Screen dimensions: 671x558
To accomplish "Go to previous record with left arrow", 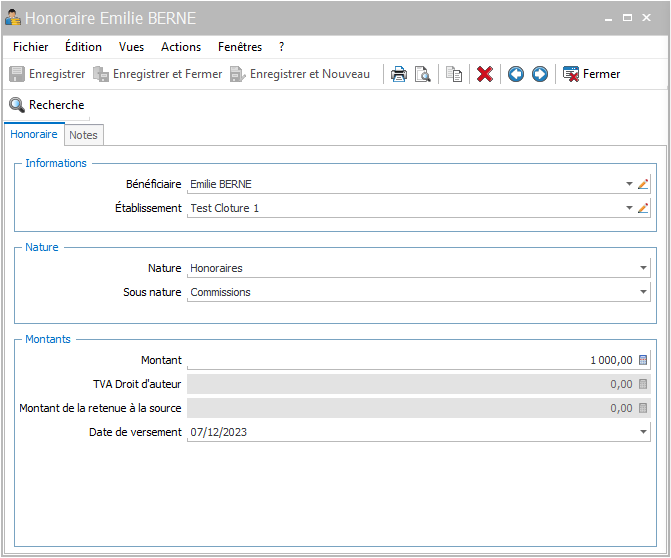I will [516, 74].
